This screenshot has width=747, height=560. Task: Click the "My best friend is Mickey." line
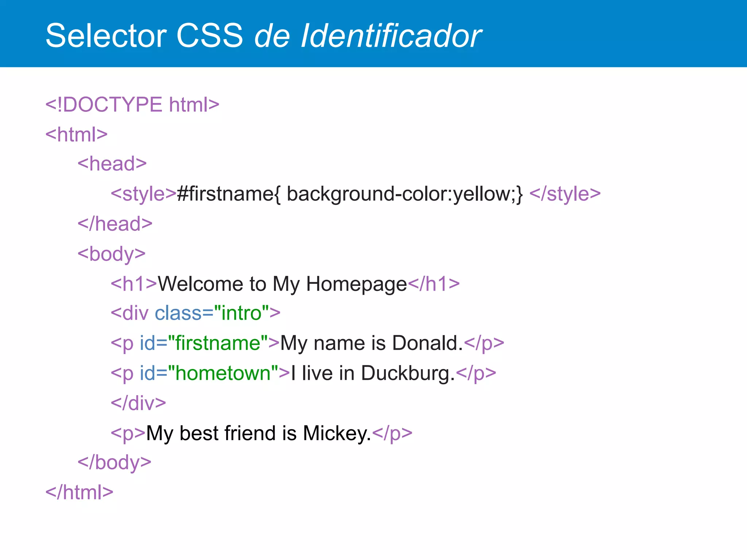(x=262, y=433)
